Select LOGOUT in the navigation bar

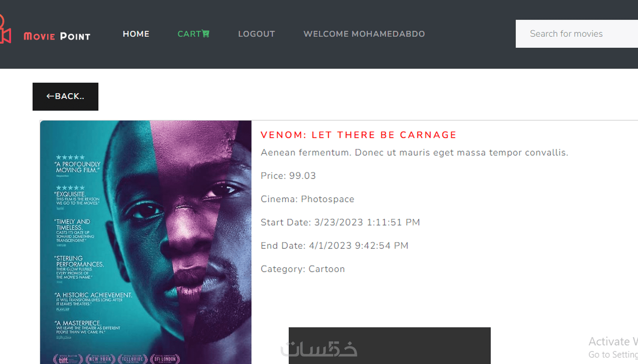[256, 34]
